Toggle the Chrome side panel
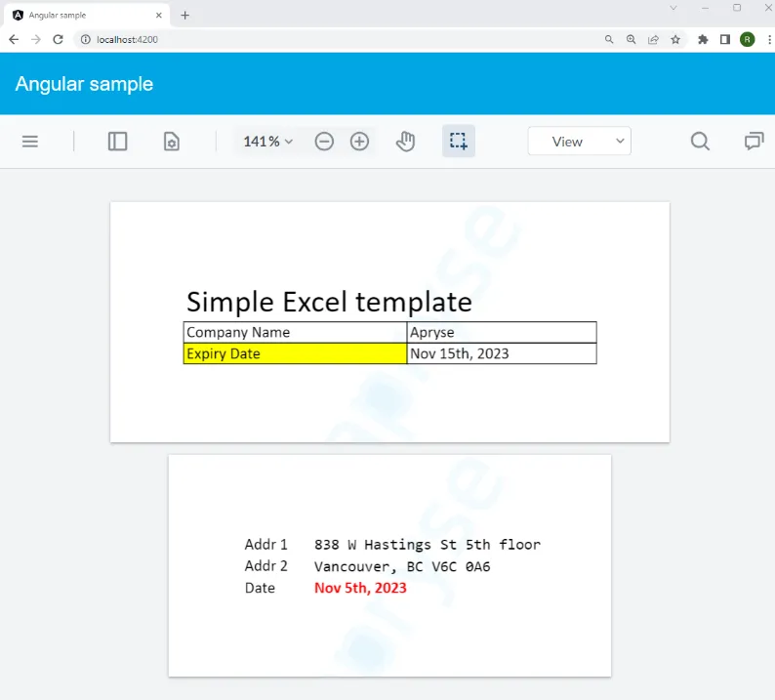The height and width of the screenshot is (700, 775). [725, 40]
